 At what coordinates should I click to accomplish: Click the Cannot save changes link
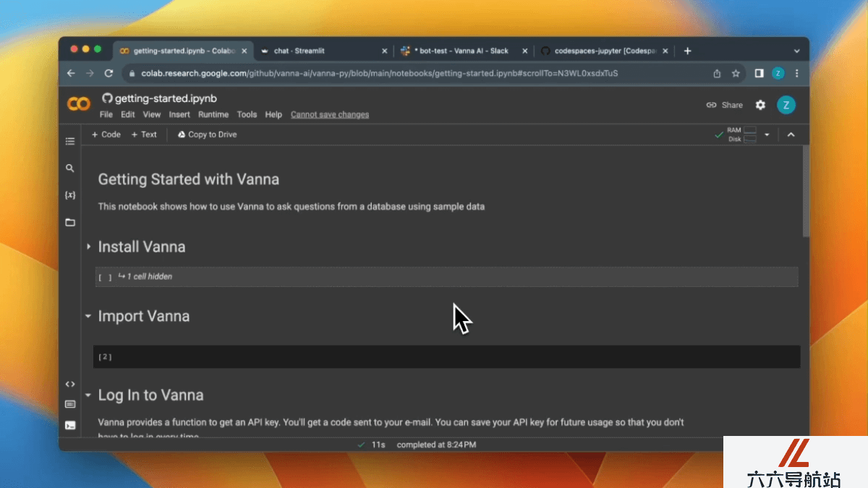click(x=330, y=114)
